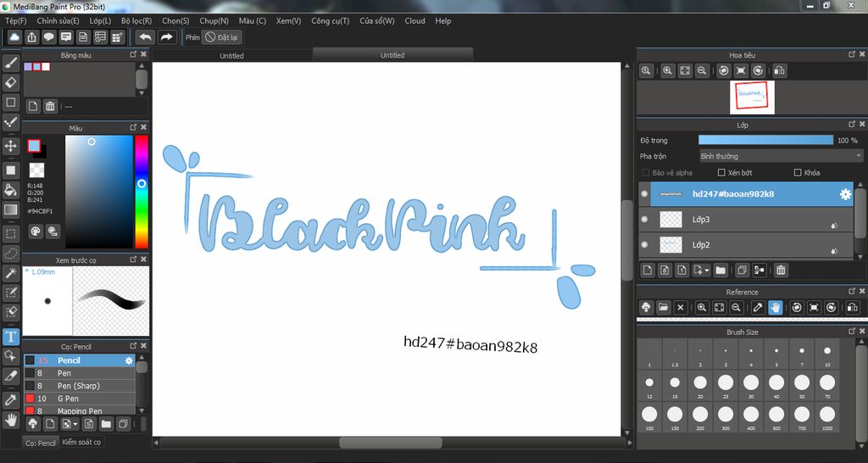Choose the Magic Wand tool
This screenshot has height=463, width=868.
click(10, 272)
